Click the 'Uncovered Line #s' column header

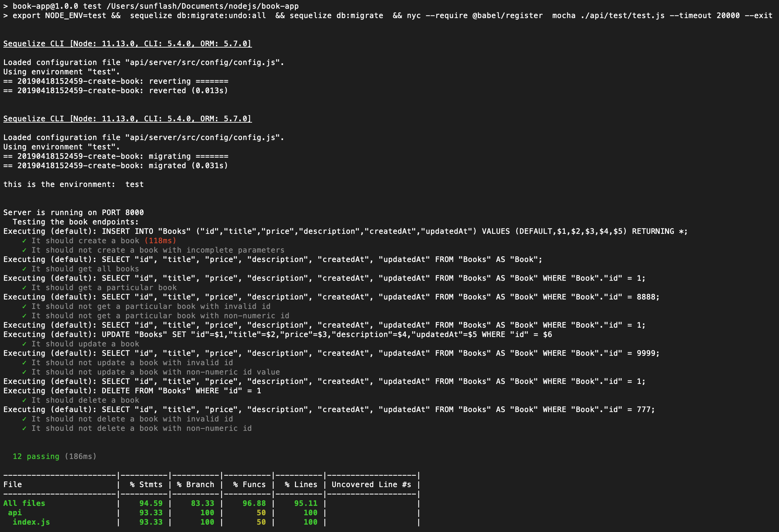371,485
